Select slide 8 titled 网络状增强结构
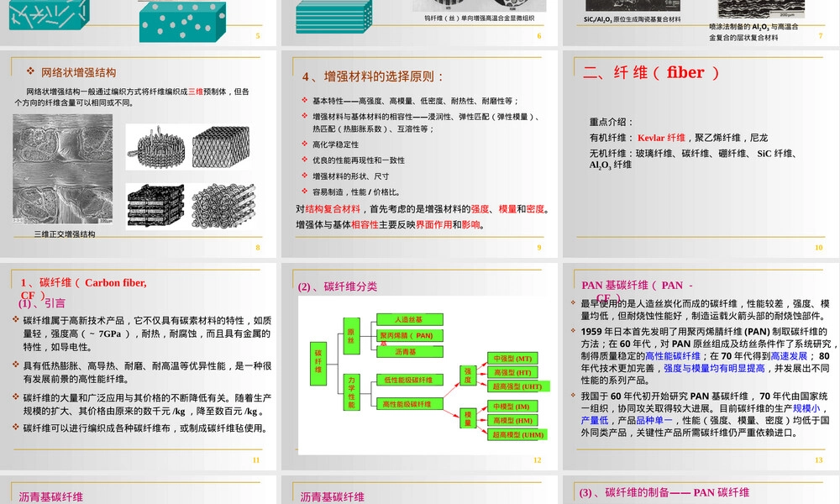 138,154
